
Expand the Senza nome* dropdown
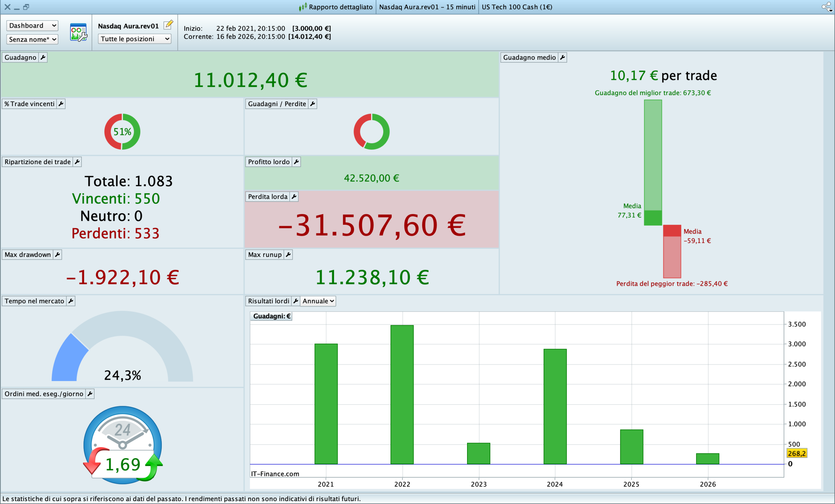coord(32,39)
